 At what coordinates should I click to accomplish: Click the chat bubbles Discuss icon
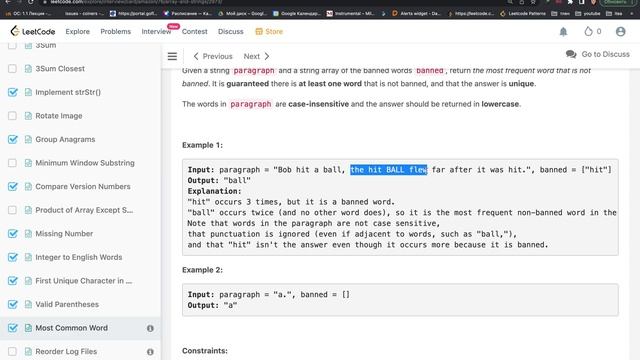571,54
